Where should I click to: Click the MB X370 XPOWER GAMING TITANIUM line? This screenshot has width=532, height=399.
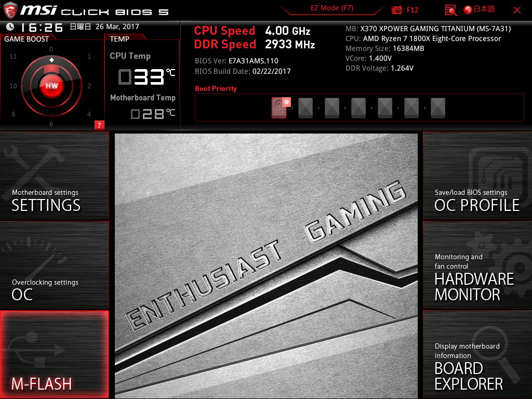tap(428, 29)
